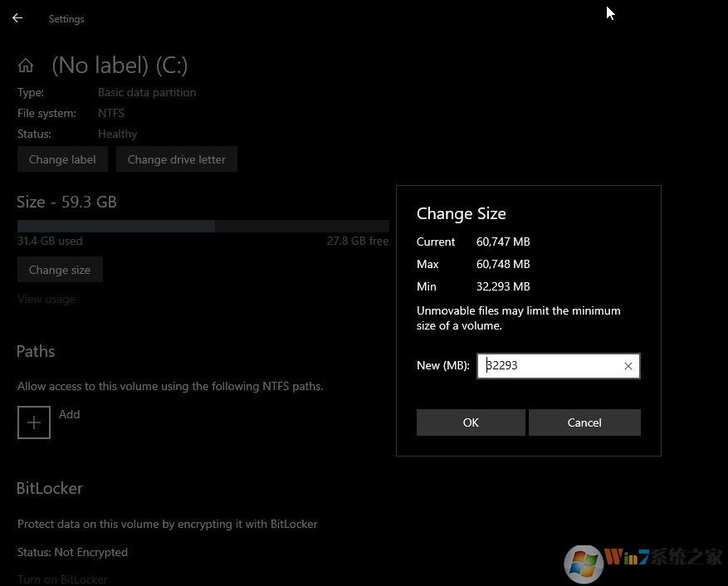Image resolution: width=728 pixels, height=586 pixels.
Task: Confirm the resize with the OK button
Action: click(470, 422)
